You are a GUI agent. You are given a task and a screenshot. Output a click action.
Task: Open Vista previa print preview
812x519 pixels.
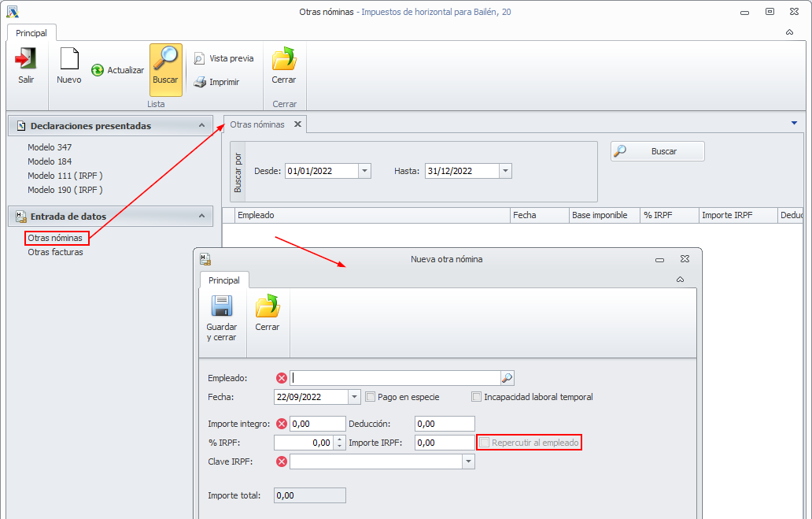(199, 59)
